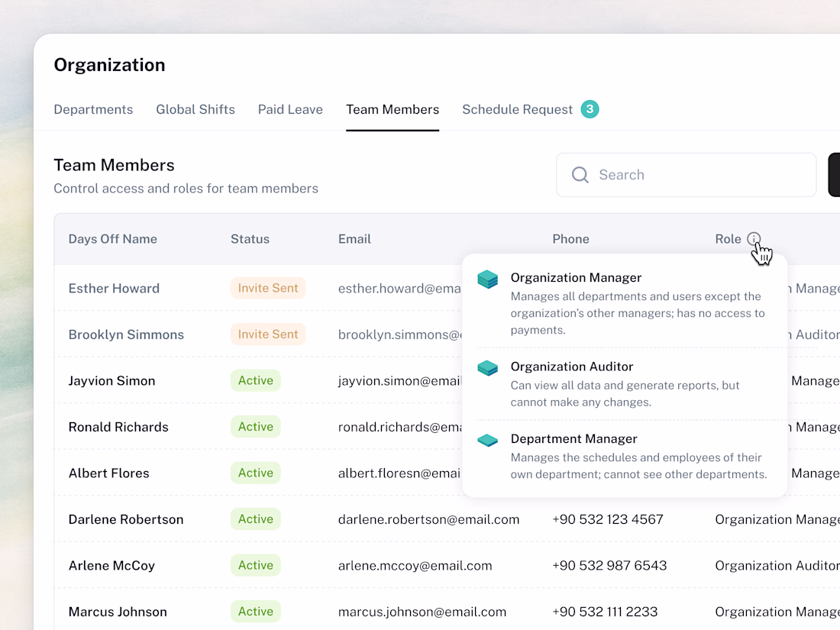
Task: Click the search magnifier icon
Action: (580, 175)
